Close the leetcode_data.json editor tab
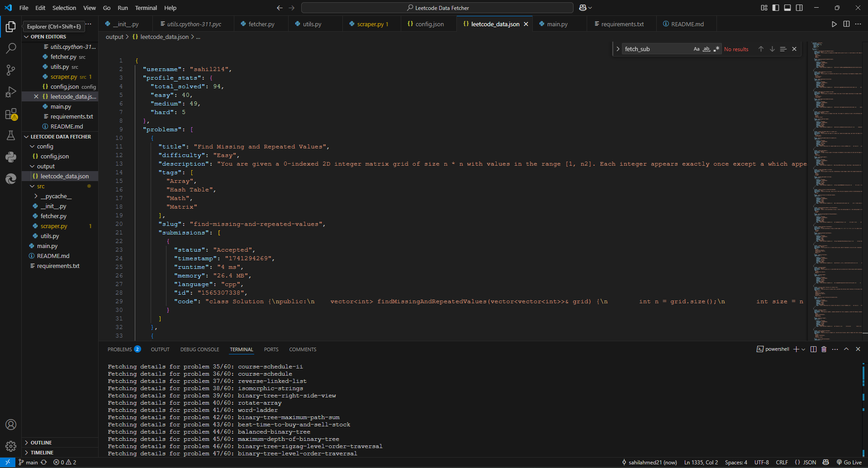The image size is (868, 468). pyautogui.click(x=526, y=24)
